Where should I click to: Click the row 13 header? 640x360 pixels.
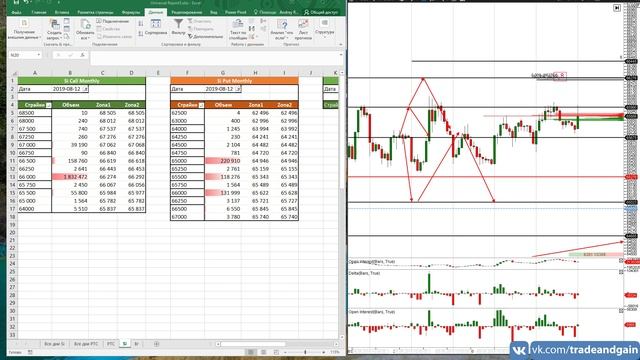pyautogui.click(x=12, y=177)
